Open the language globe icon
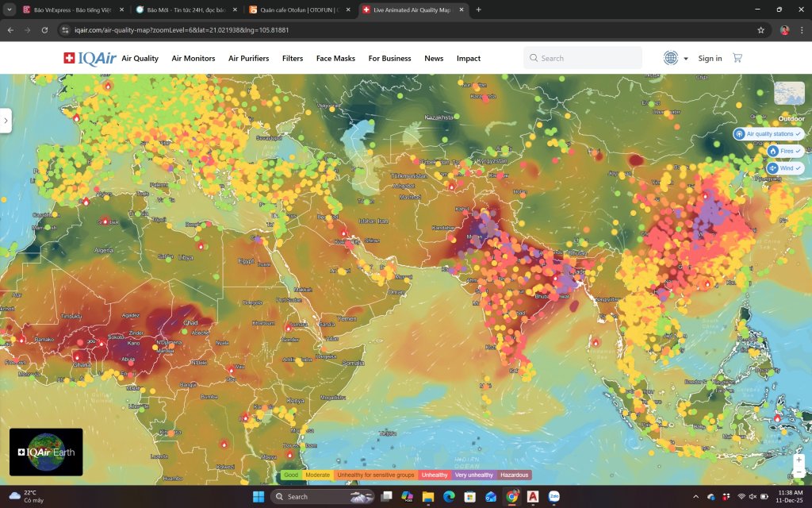This screenshot has width=812, height=508. point(670,57)
